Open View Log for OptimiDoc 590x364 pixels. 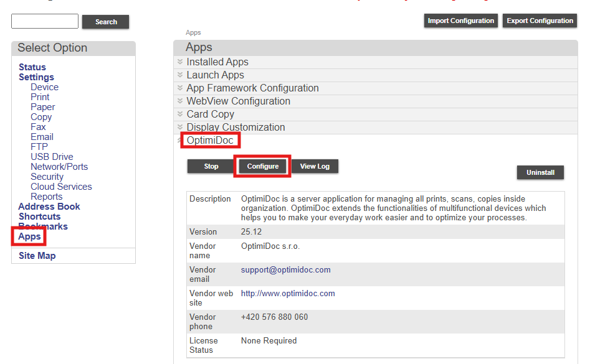tap(315, 166)
